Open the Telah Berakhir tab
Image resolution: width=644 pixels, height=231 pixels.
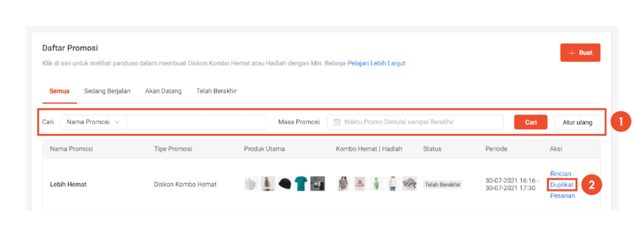click(216, 91)
